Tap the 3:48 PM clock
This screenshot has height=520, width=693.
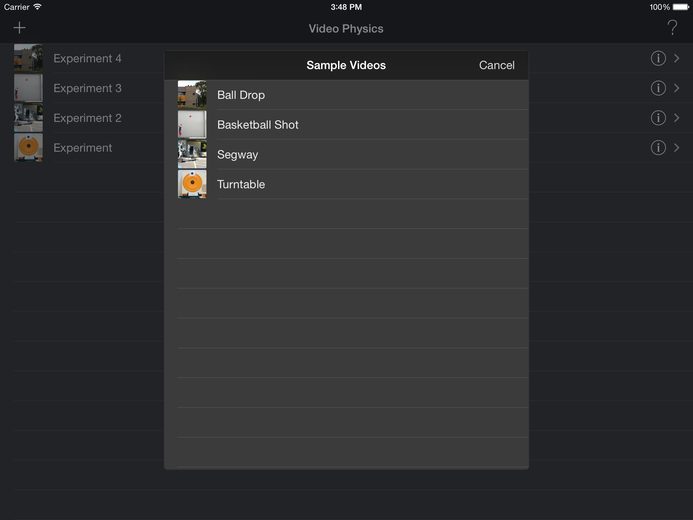coord(346,7)
